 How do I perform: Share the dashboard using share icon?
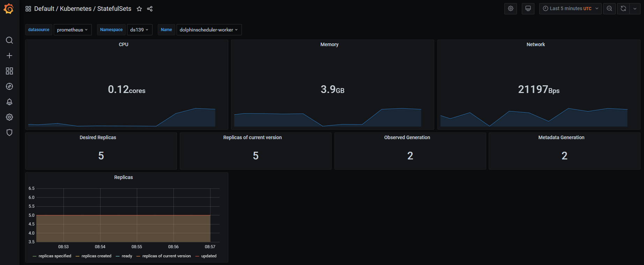[x=150, y=9]
